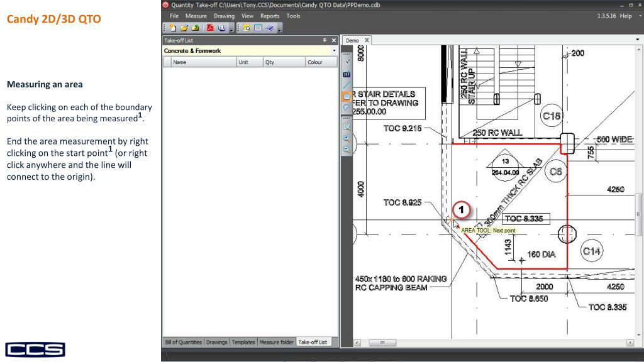This screenshot has width=644, height=362.
Task: Click the horizontal scrollbar thumb
Action: point(382,343)
